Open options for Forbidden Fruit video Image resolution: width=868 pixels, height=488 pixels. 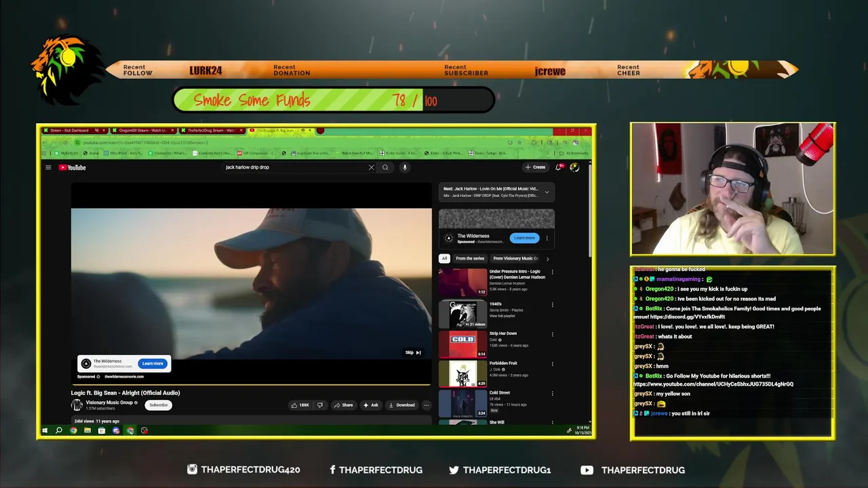click(x=552, y=364)
